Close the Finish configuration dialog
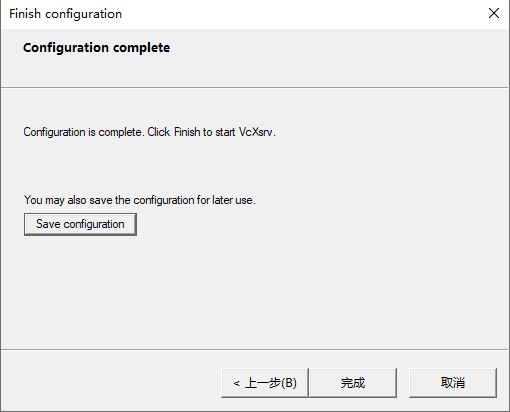 [494, 13]
